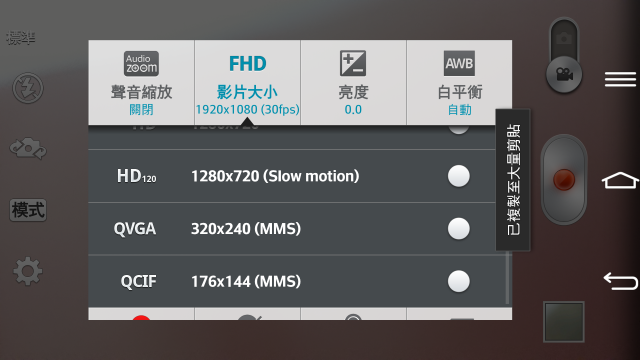Switch between front and rear camera
Viewport: 640px width, 360px height.
click(28, 148)
